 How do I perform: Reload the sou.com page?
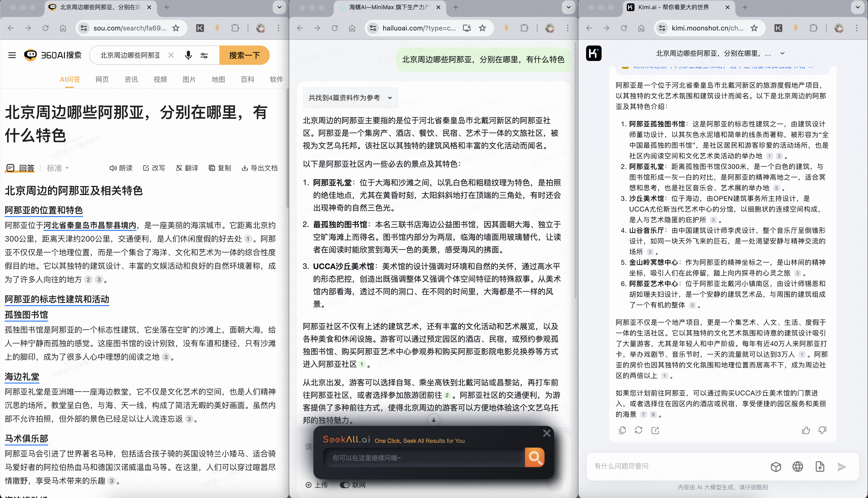[45, 28]
